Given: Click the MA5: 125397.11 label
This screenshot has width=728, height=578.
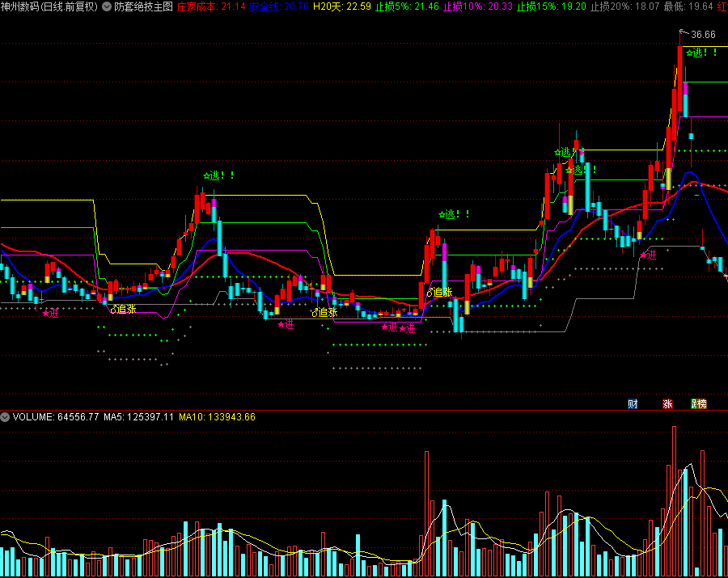Looking at the screenshot, I should click(x=139, y=417).
